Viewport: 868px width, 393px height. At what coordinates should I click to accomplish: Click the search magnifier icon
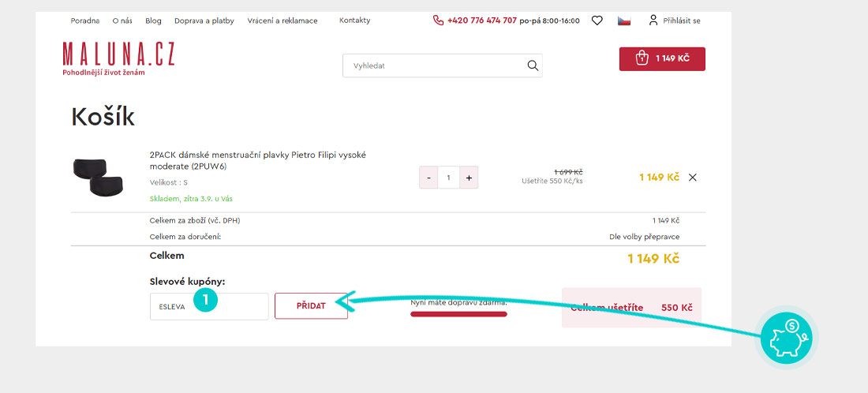pyautogui.click(x=532, y=65)
